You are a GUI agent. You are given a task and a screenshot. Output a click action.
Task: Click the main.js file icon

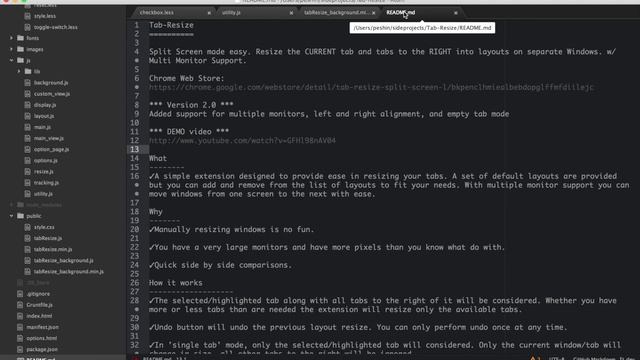pyautogui.click(x=27, y=127)
